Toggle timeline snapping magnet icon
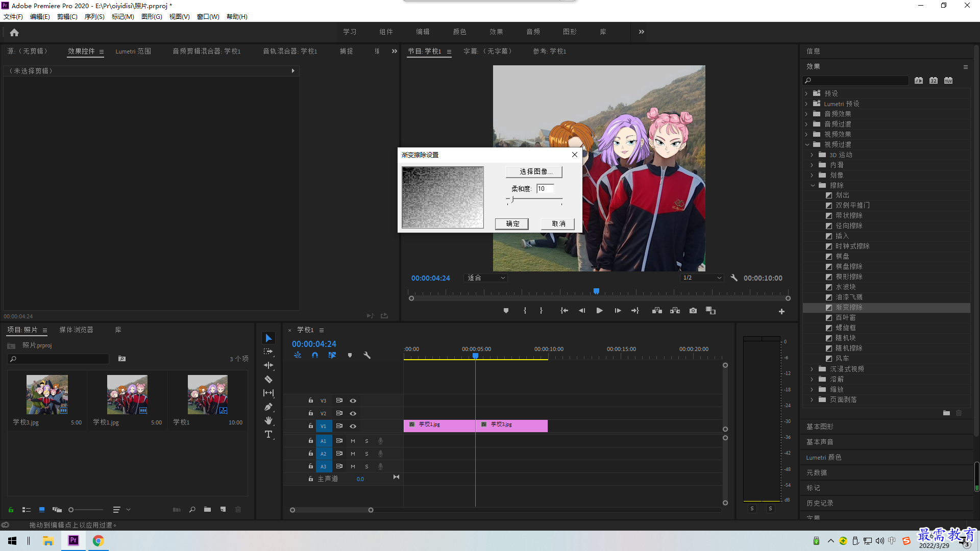Screen dimensions: 980x551 pos(315,355)
